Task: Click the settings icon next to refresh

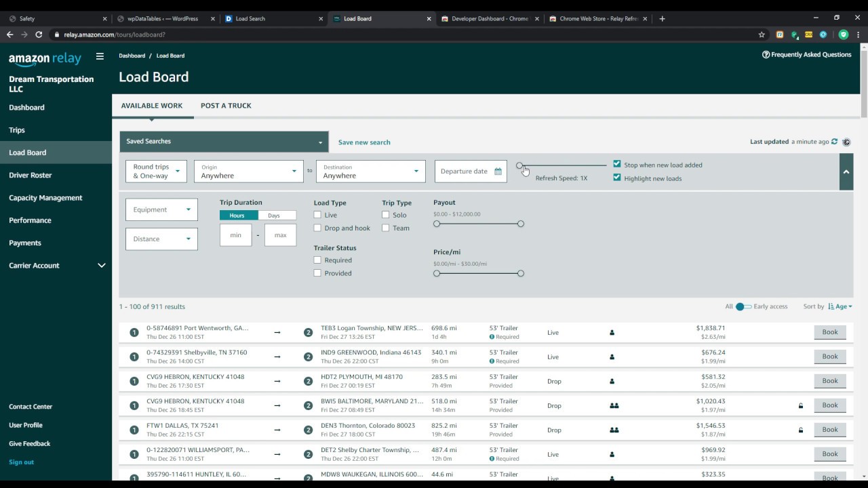Action: click(x=846, y=142)
